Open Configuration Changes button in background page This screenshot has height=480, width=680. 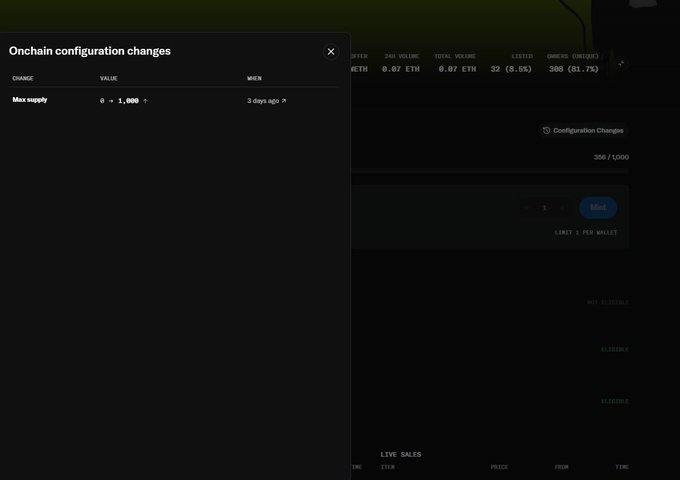coord(583,131)
